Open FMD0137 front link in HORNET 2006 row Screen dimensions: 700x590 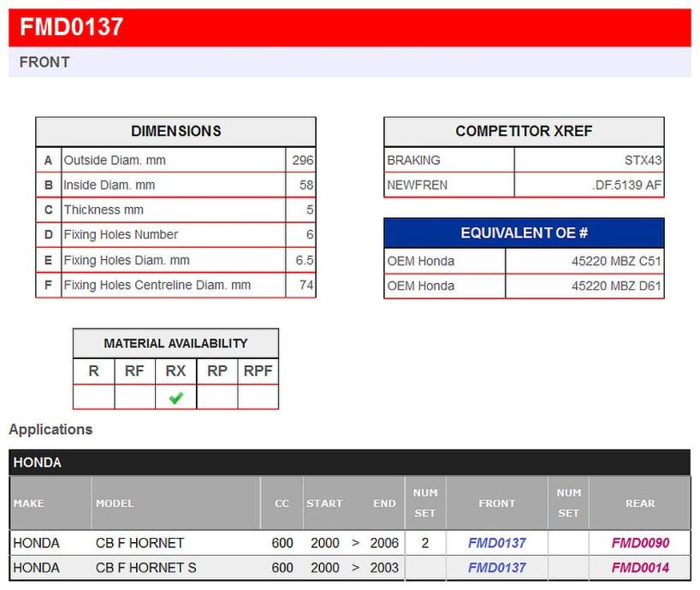pos(496,543)
